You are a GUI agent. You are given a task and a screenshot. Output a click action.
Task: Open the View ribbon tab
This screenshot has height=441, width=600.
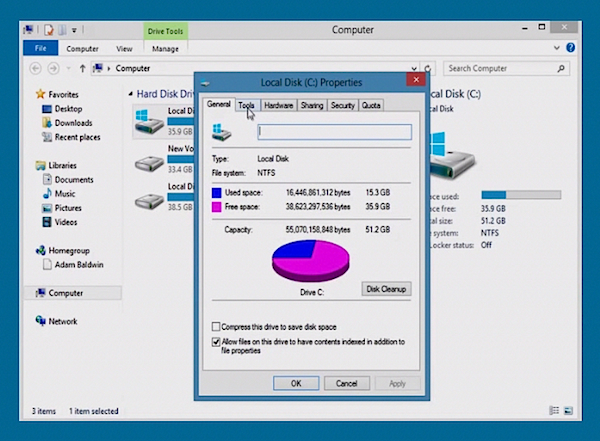[x=124, y=49]
